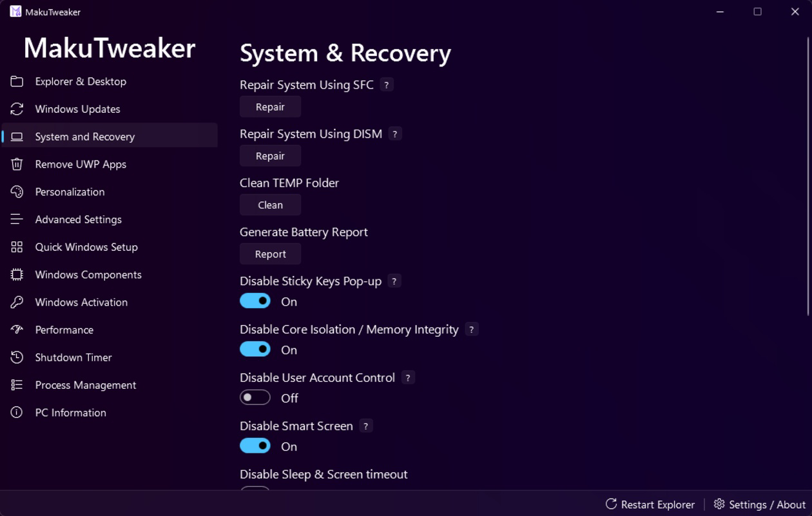Open the Explorer & Desktop section

[110, 81]
